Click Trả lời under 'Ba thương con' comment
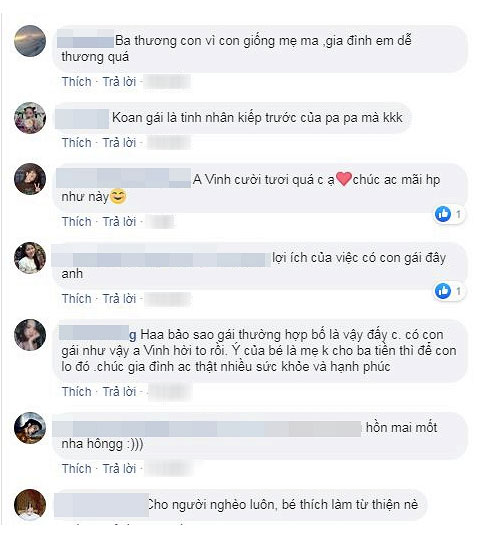The height and width of the screenshot is (538, 499). pyautogui.click(x=119, y=82)
